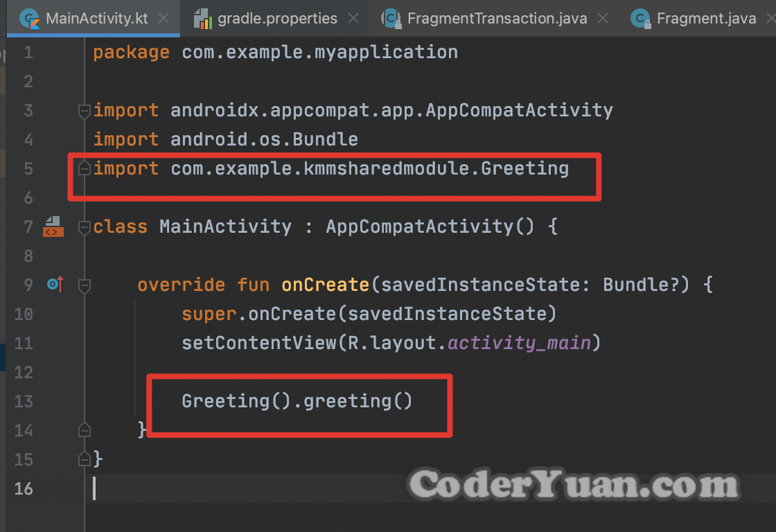Switch to the MainActivity.kt tab

pyautogui.click(x=94, y=18)
